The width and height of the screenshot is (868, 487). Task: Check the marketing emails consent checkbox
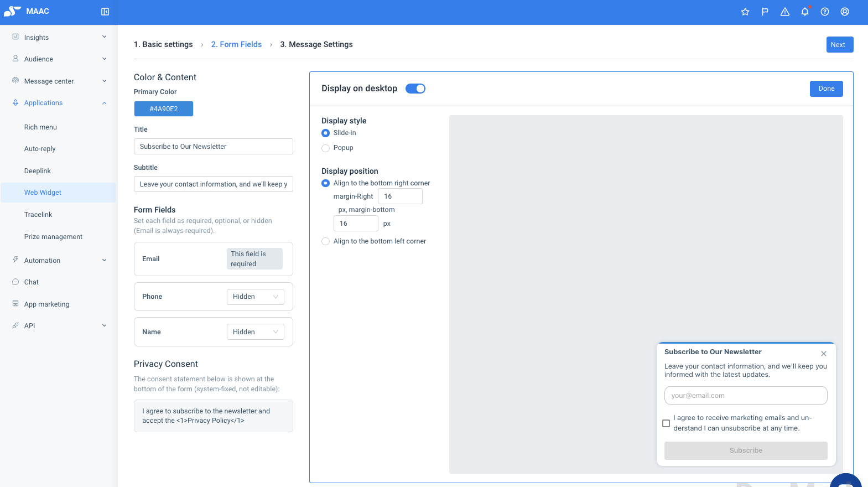pyautogui.click(x=666, y=423)
